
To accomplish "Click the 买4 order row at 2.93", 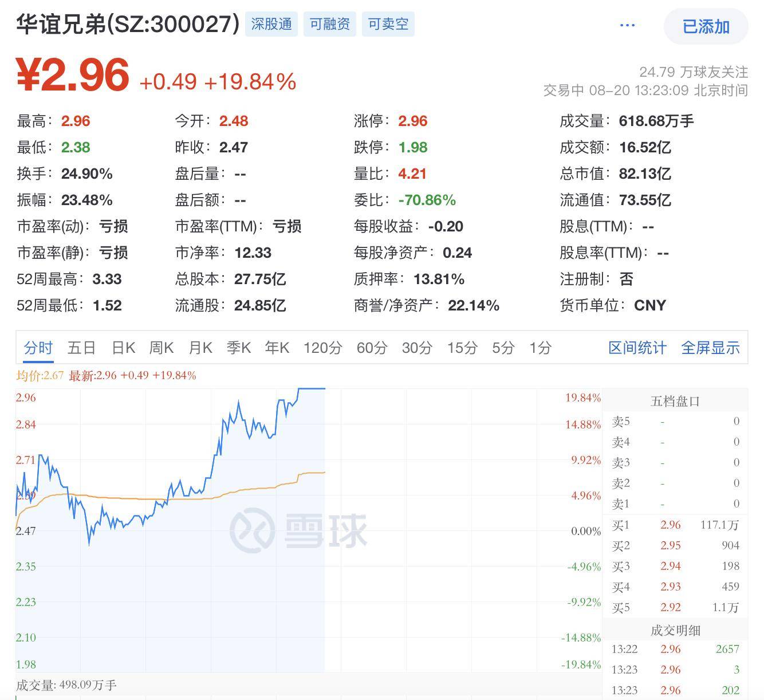I will pyautogui.click(x=675, y=587).
